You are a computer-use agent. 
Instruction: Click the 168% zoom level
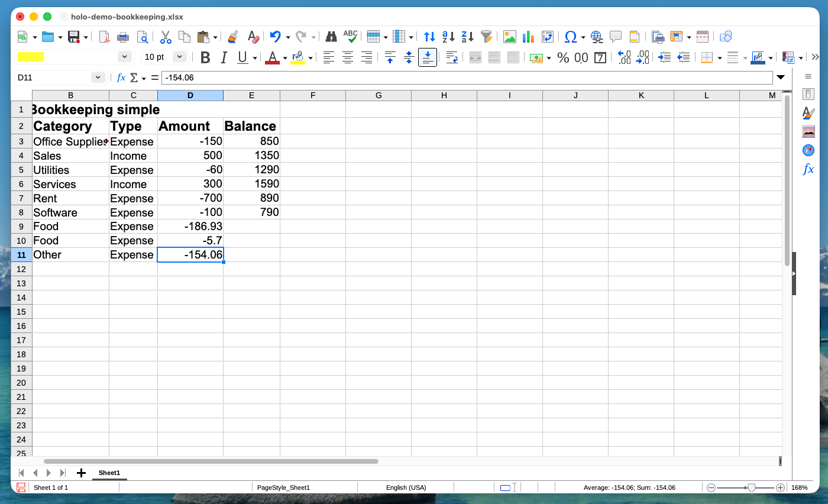point(800,487)
